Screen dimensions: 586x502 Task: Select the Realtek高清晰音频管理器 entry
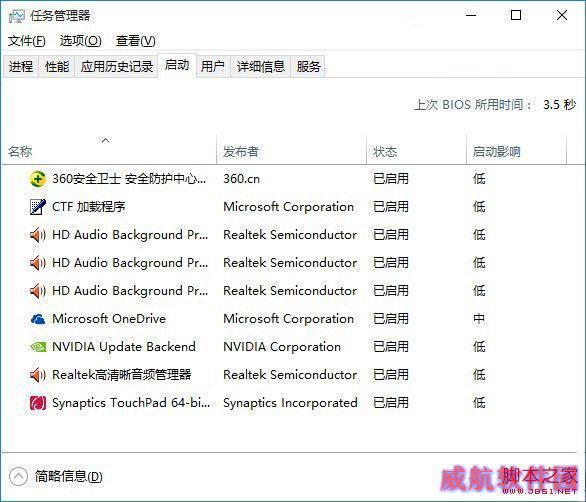(121, 375)
